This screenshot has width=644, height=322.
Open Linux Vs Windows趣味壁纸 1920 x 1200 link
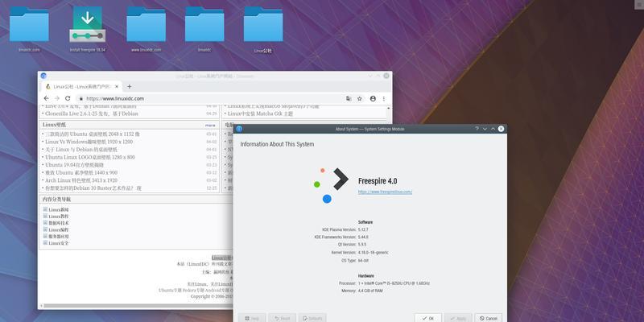[x=89, y=142]
